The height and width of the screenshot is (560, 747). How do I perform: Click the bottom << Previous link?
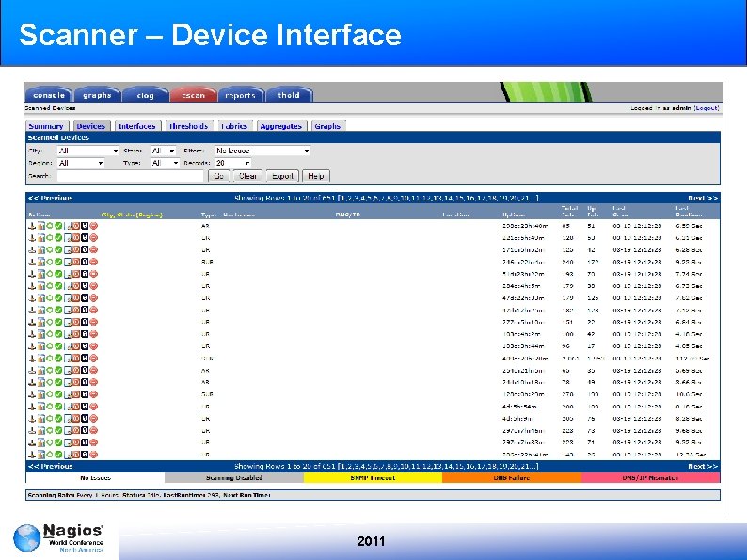tap(51, 466)
